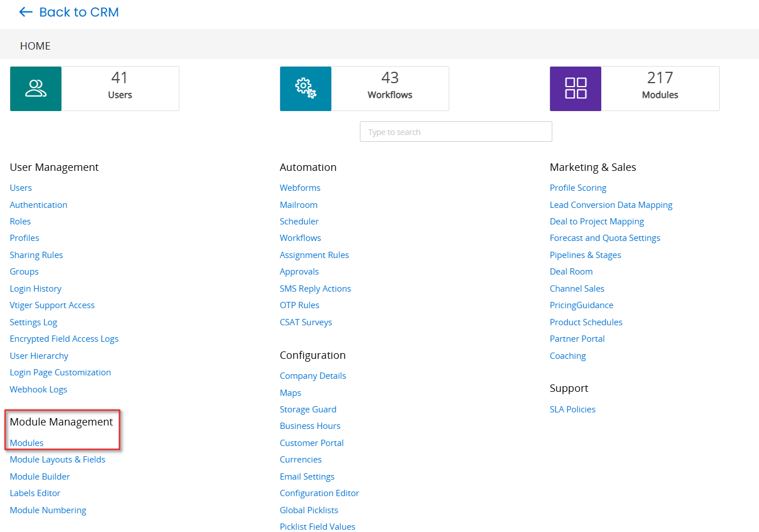This screenshot has width=759, height=532.
Task: Select the Login History link
Action: (35, 288)
